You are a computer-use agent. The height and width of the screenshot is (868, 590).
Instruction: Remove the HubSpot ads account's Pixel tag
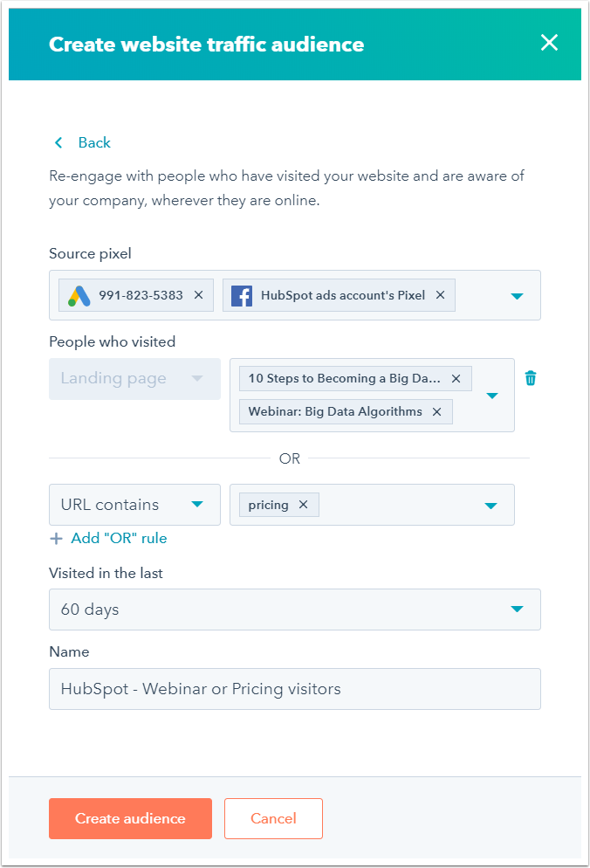click(x=440, y=295)
